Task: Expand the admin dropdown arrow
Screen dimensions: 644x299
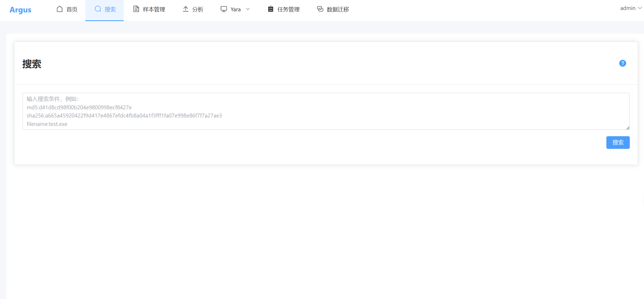Action: pyautogui.click(x=640, y=8)
